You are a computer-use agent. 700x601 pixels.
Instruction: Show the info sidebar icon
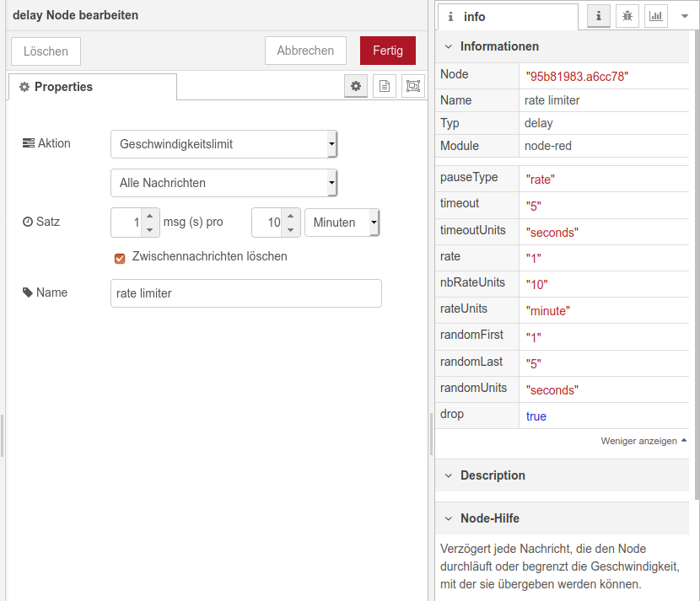click(x=599, y=16)
